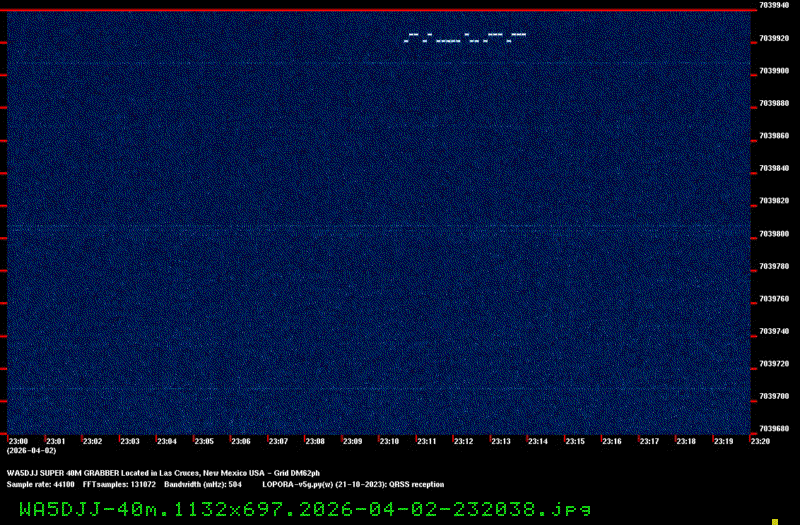Click the 23:02 time axis label
Image resolution: width=800 pixels, height=525 pixels.
tap(93, 441)
